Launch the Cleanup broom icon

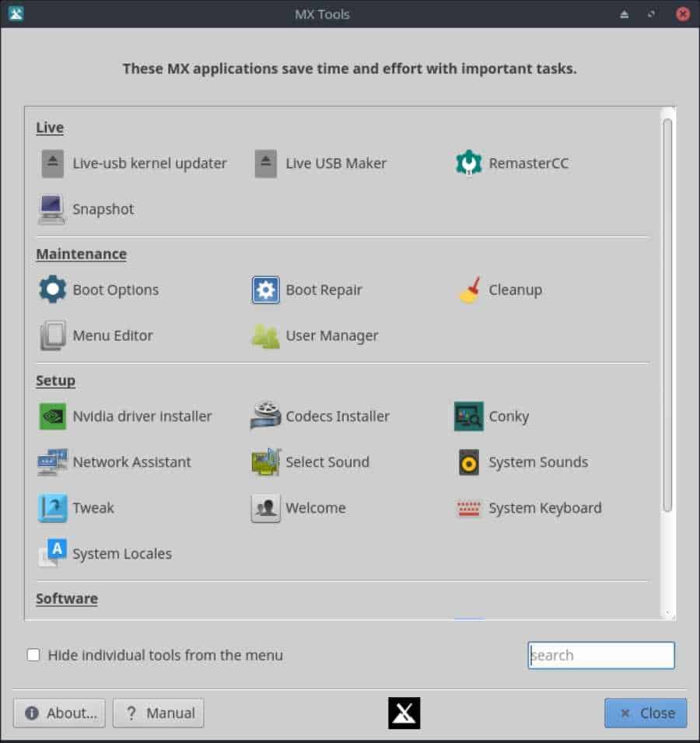pos(471,289)
